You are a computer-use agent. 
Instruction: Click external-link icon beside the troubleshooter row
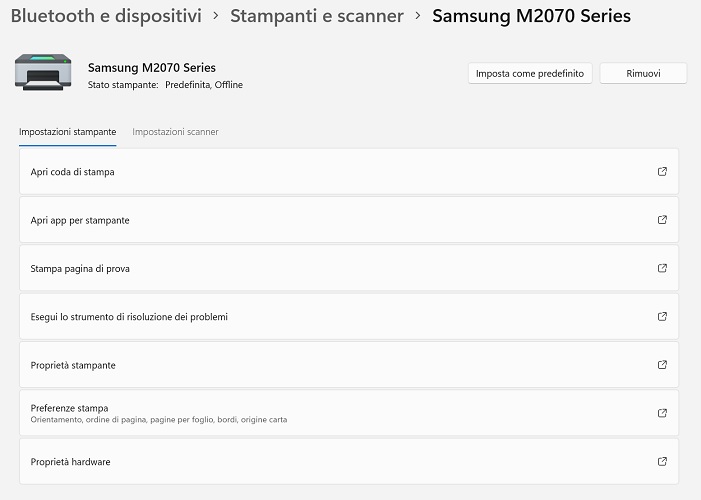[662, 317]
